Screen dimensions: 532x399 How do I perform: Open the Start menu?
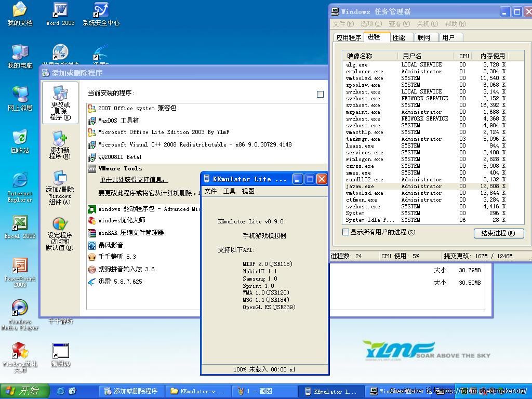[x=24, y=391]
